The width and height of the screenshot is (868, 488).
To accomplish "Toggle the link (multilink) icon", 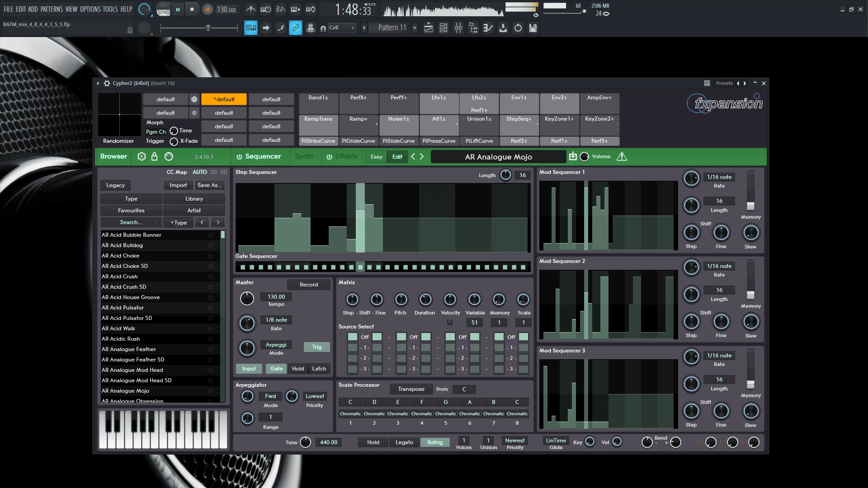I will coord(295,28).
